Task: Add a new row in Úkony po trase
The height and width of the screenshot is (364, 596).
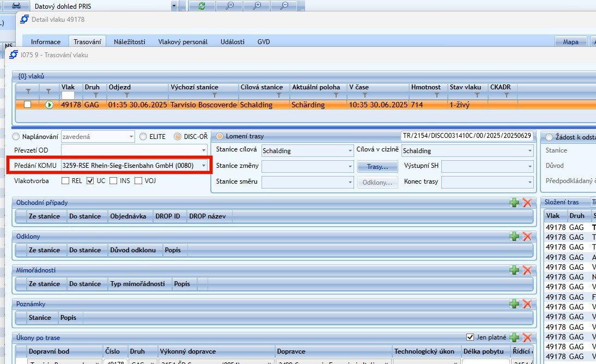Action: [x=514, y=337]
